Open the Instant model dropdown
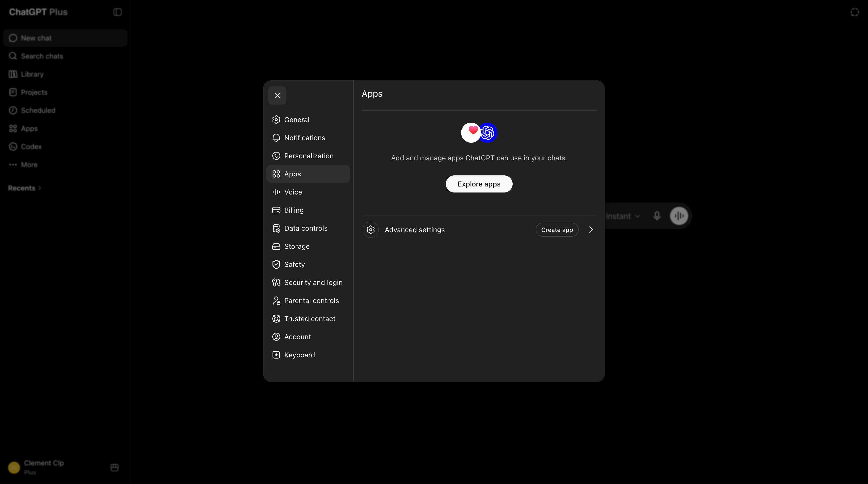Image resolution: width=868 pixels, height=484 pixels. 623,216
